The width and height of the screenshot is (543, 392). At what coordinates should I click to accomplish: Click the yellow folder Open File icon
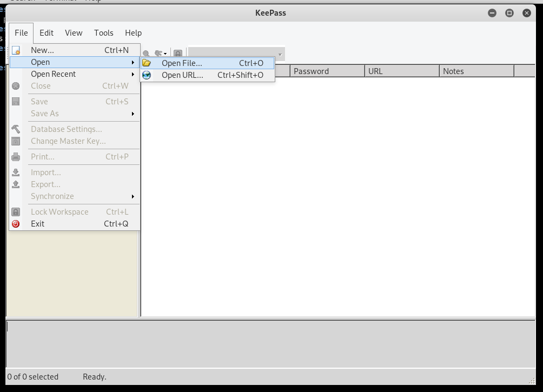147,63
